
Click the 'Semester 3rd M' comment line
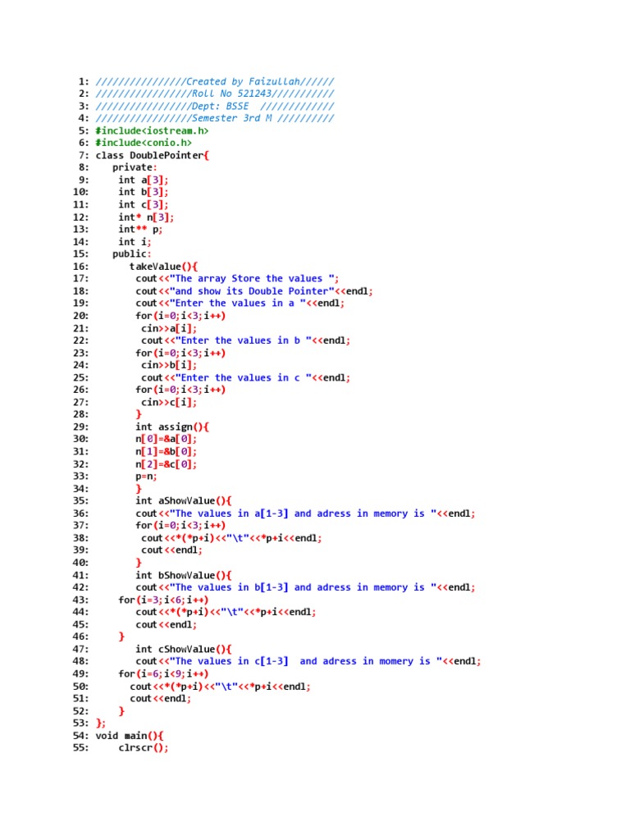215,118
